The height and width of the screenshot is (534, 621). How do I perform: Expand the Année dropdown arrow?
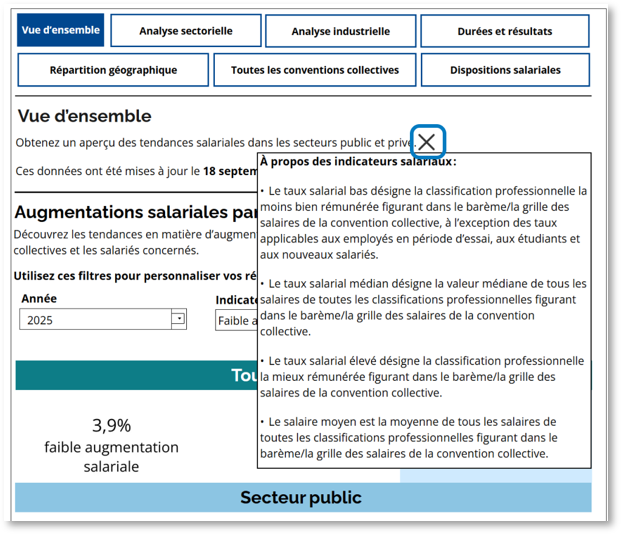click(179, 319)
